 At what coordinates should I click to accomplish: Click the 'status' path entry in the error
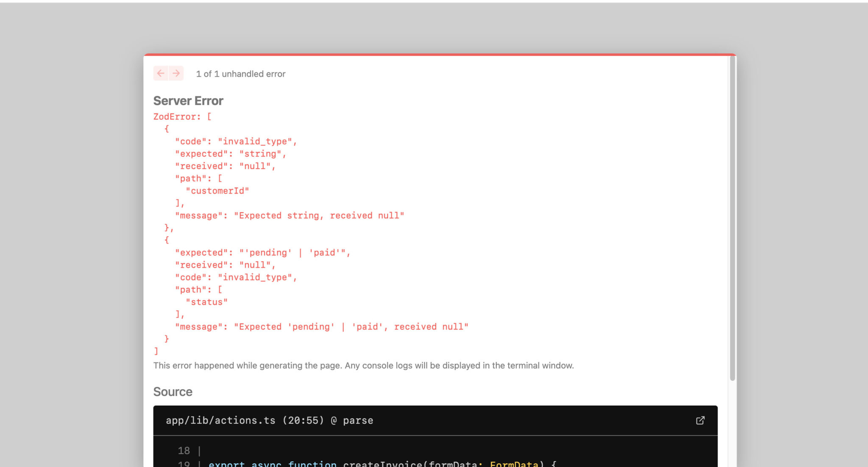tap(206, 301)
